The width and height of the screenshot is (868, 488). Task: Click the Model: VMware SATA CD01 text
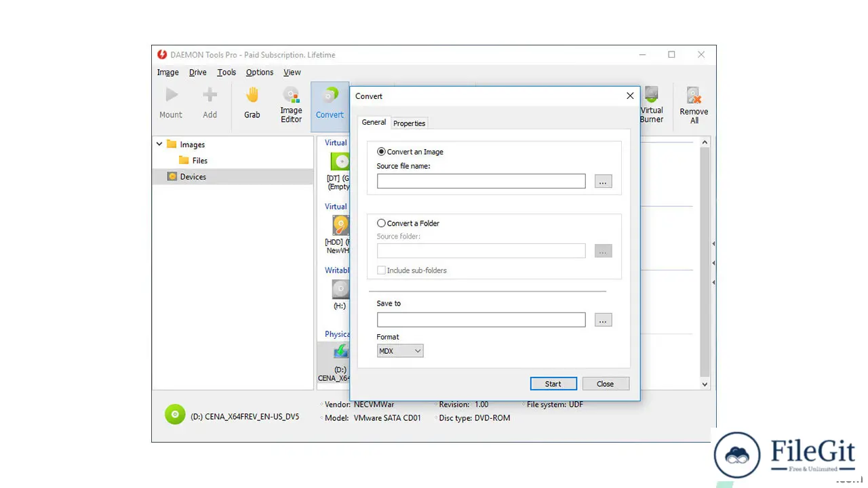pyautogui.click(x=373, y=418)
